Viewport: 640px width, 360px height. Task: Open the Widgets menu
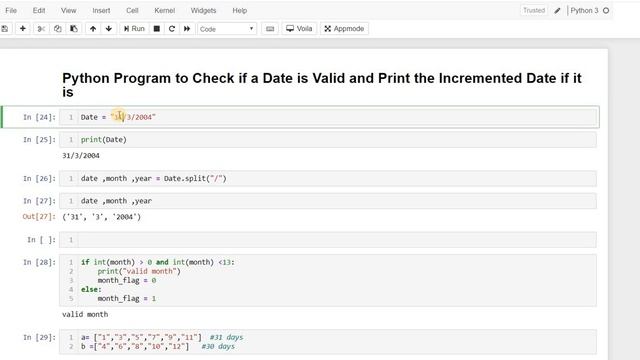tap(203, 11)
